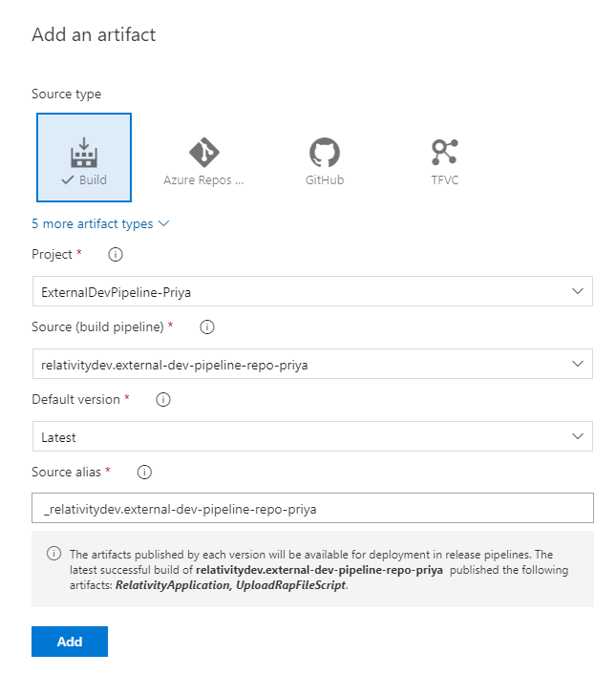Open the Project dropdown ExternalDevPipeline-Priya
Viewport: 616px width, 695px height.
click(x=312, y=291)
